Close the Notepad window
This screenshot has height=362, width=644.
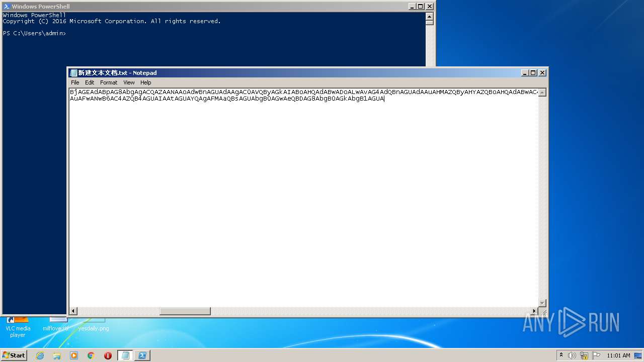coord(542,73)
